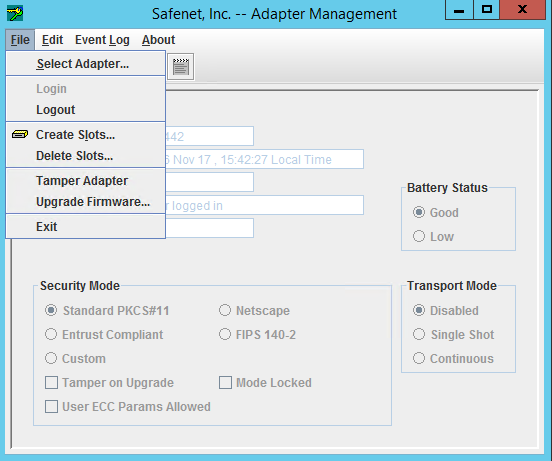The image size is (552, 461).
Task: Minimize the Adapter Management window
Action: coord(459,10)
